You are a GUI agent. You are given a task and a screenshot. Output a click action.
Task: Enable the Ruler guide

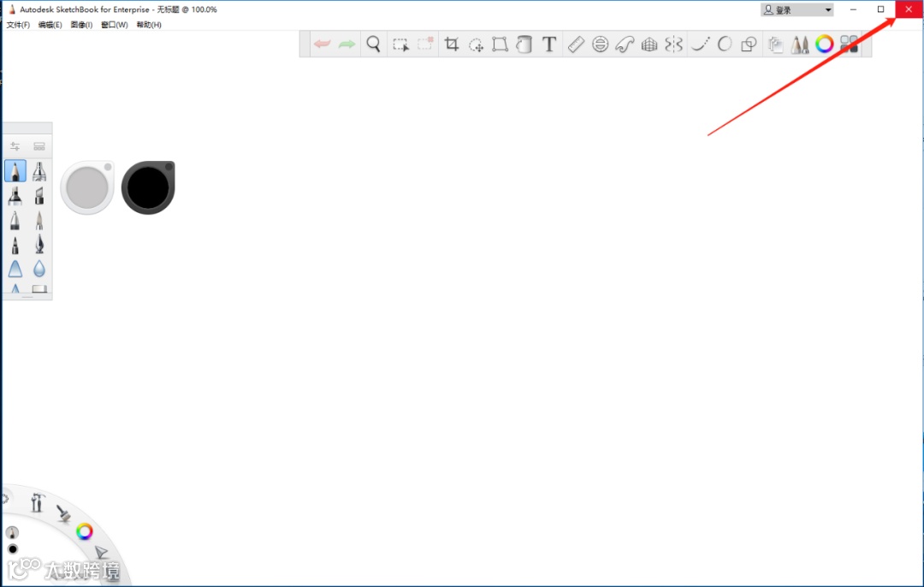(576, 44)
